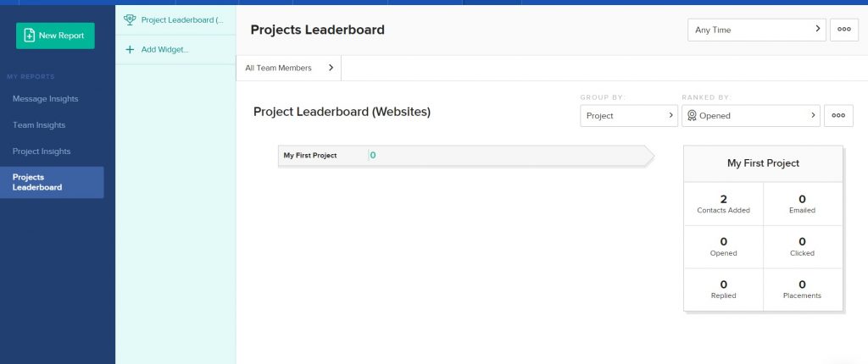Click the New Report button

[55, 36]
